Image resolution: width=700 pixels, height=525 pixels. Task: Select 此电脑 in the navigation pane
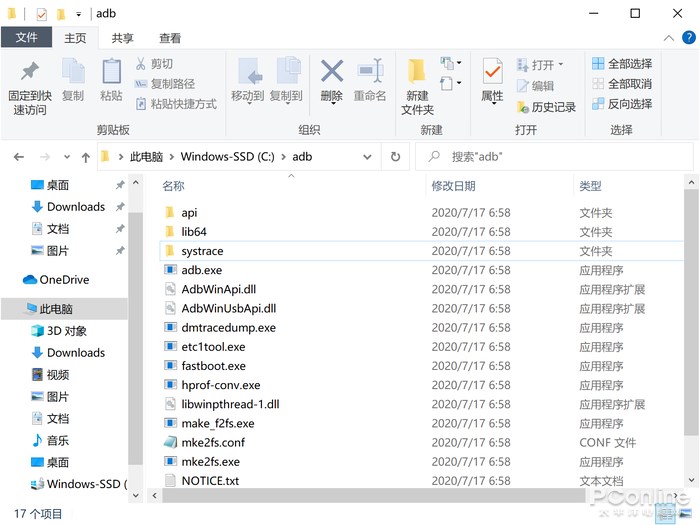pos(64,309)
